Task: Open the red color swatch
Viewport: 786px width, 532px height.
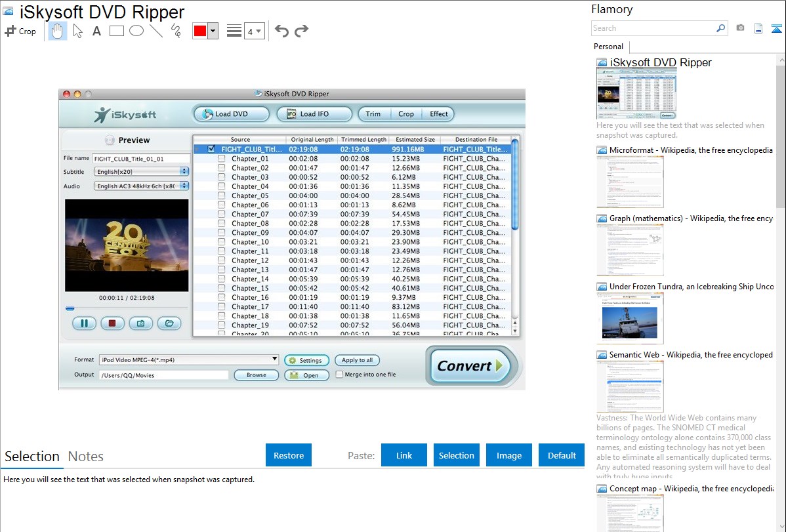Action: coord(200,31)
